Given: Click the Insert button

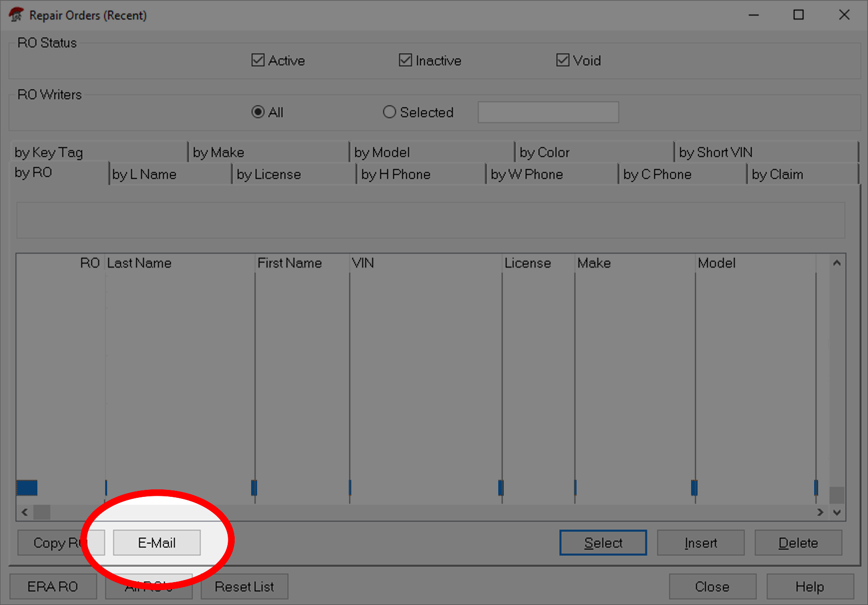Looking at the screenshot, I should click(701, 543).
